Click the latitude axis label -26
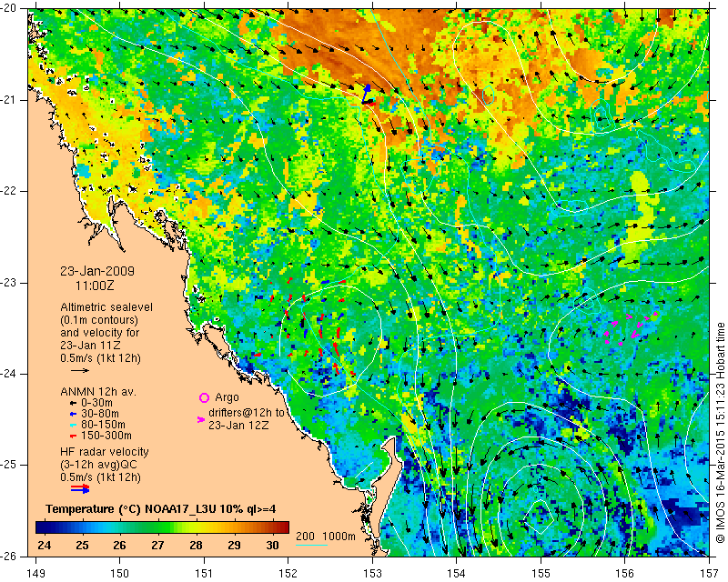Screen dimensions: 728x582 [9, 556]
